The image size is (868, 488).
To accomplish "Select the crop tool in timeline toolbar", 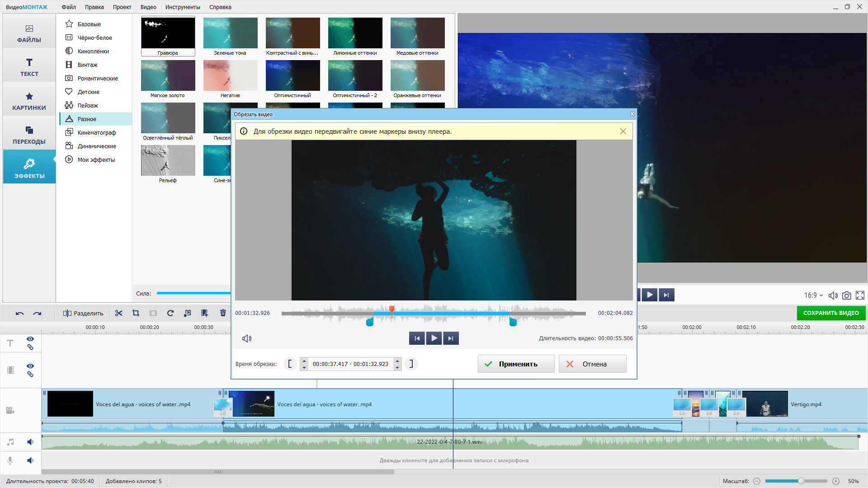I will pos(136,313).
